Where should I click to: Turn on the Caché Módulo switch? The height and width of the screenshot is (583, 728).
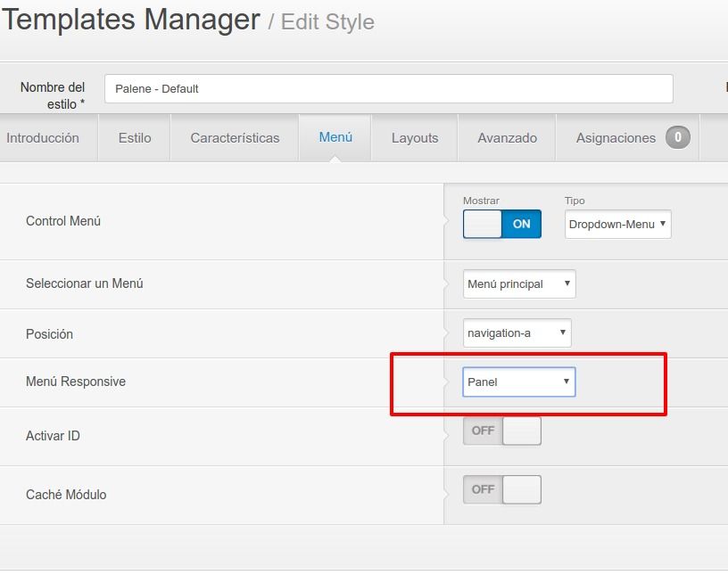pos(502,489)
